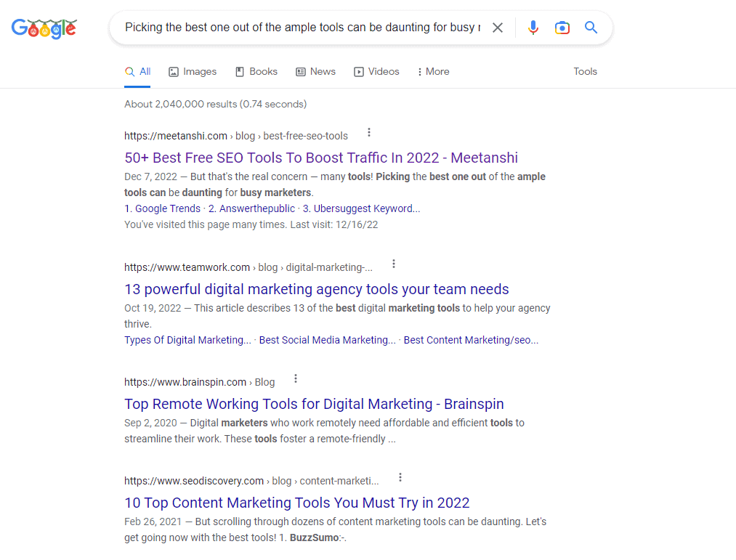Open the three-dot menu on the Meetanshi result

pyautogui.click(x=369, y=132)
